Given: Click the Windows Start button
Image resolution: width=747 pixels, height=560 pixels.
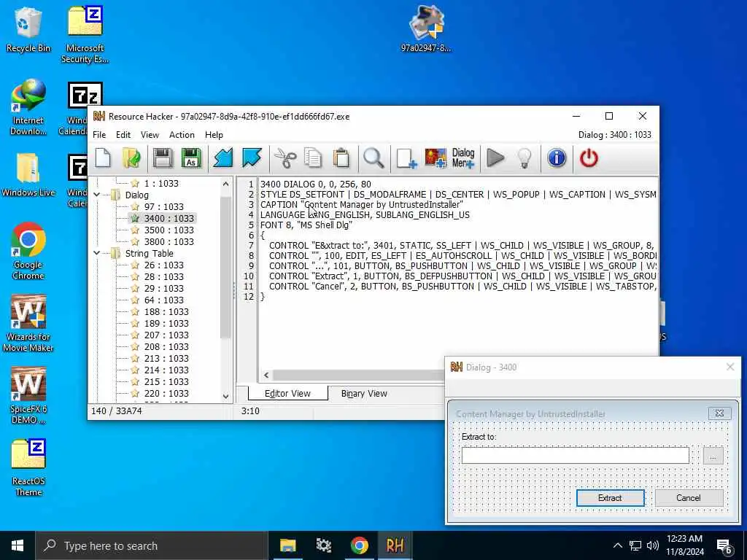Looking at the screenshot, I should (x=18, y=545).
